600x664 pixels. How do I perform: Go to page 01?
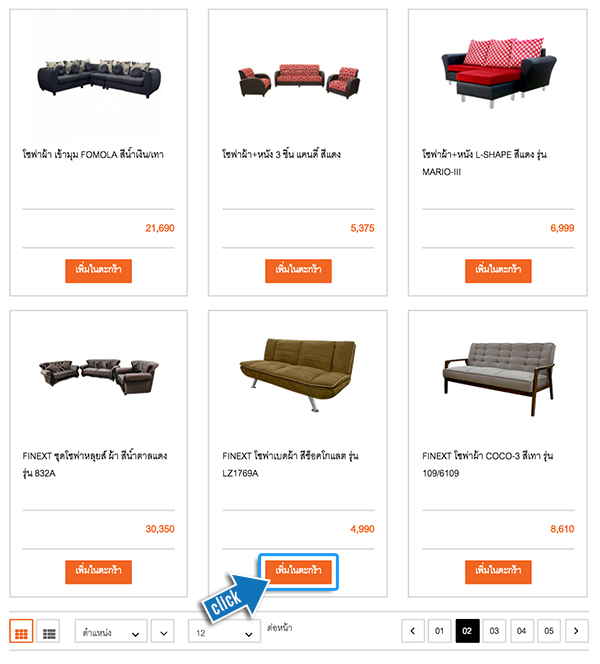(x=440, y=631)
